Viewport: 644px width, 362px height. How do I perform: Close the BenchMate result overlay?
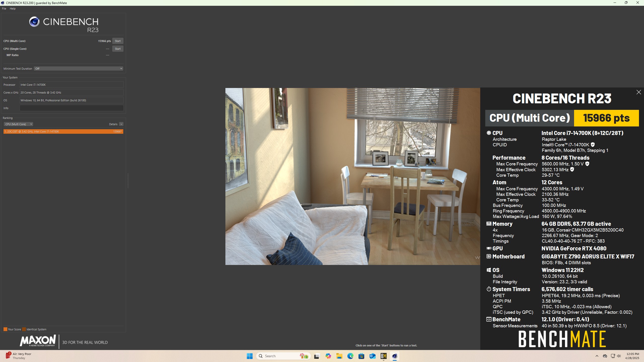point(638,92)
